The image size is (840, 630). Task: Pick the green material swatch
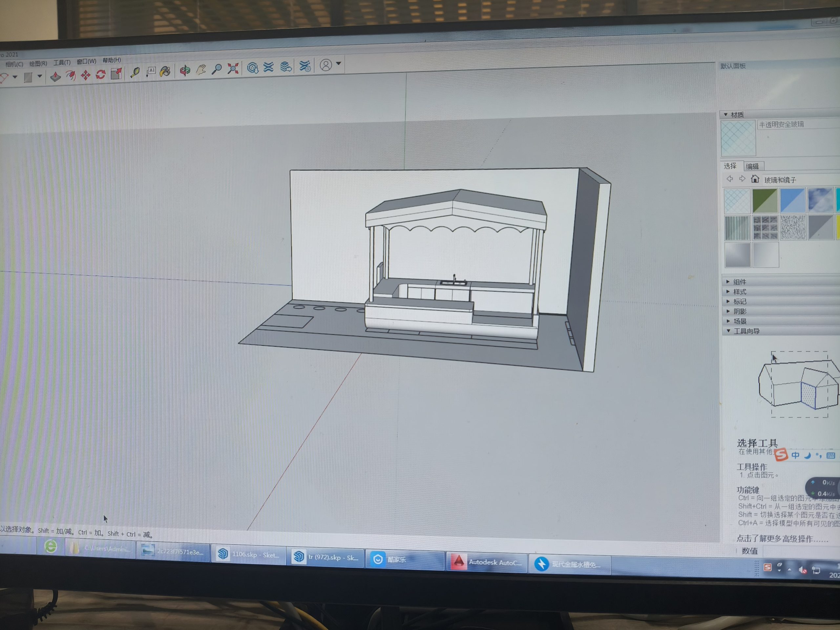point(765,200)
